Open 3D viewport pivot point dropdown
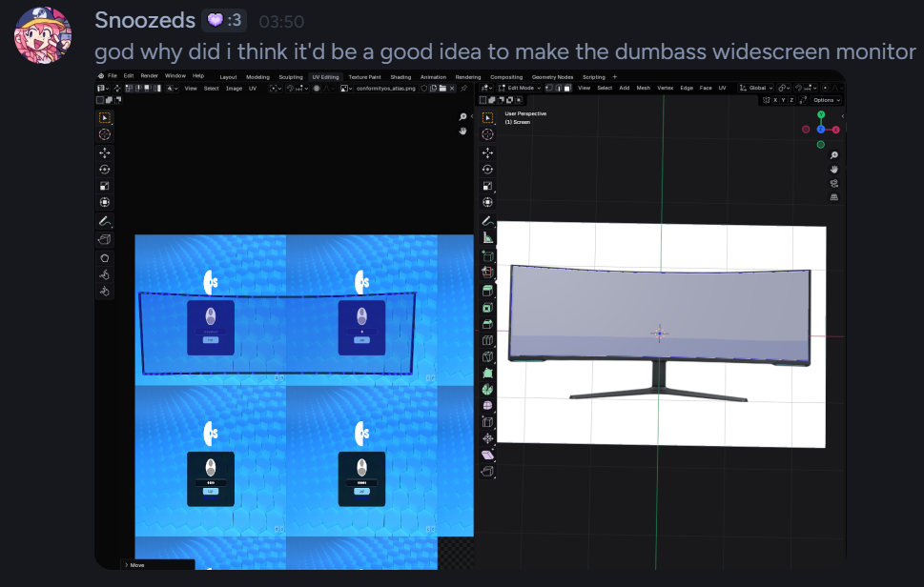924x587 pixels. [x=783, y=89]
